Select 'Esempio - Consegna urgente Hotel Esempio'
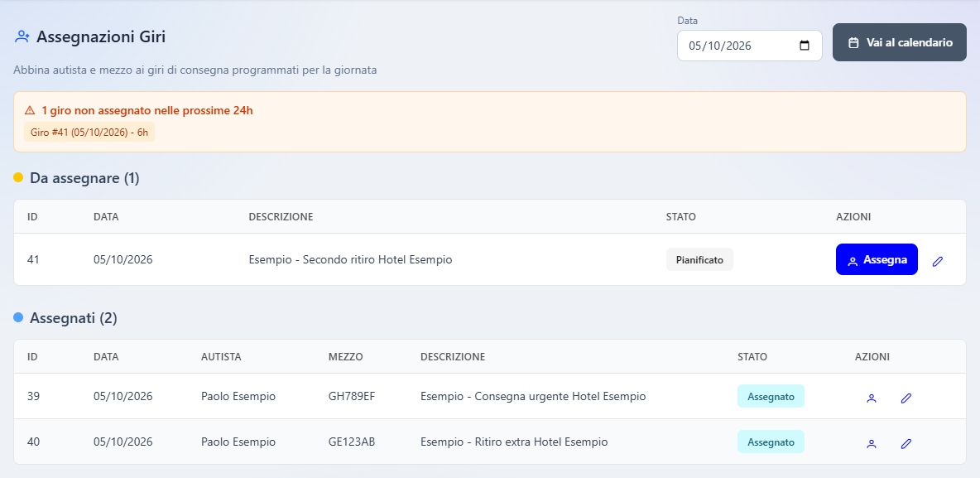 [x=533, y=396]
